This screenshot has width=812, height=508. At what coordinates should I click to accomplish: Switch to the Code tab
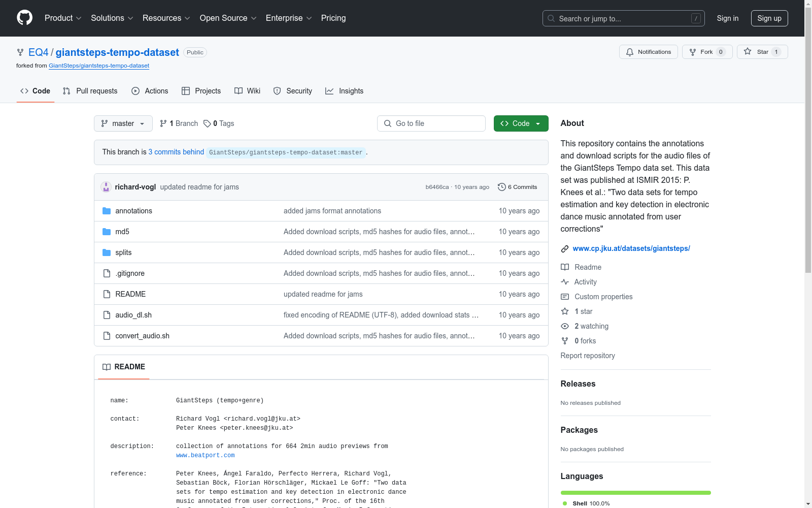point(36,91)
